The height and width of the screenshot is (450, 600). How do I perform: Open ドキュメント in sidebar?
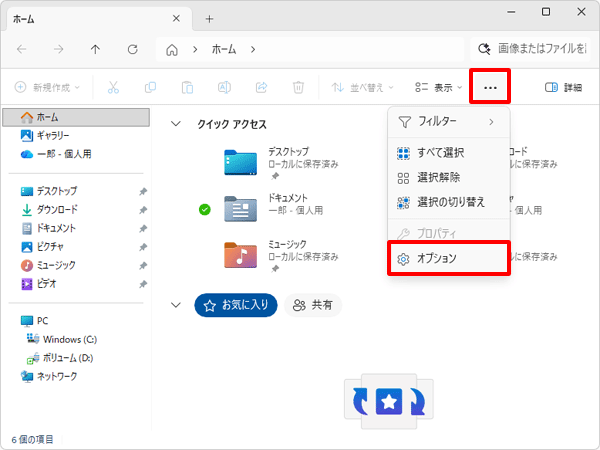(48, 228)
